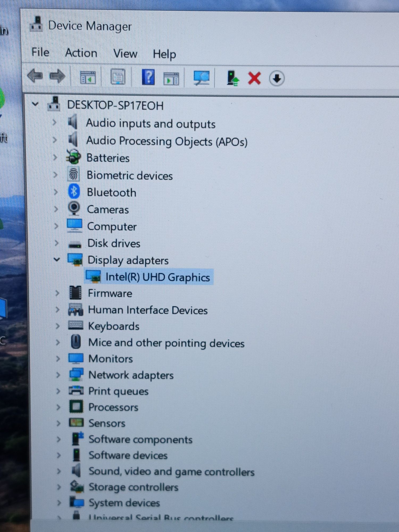
Task: Click the Intel(R) UHD Graphics adapter icon
Action: (93, 276)
